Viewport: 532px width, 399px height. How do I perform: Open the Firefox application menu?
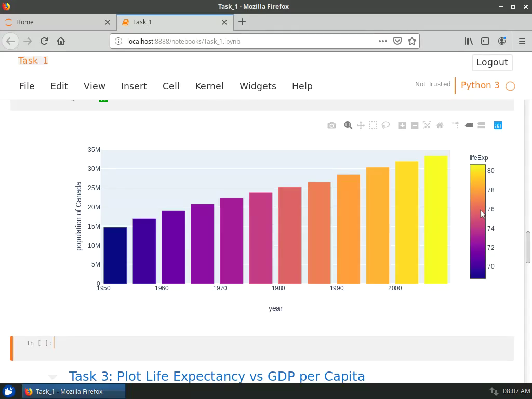click(521, 41)
